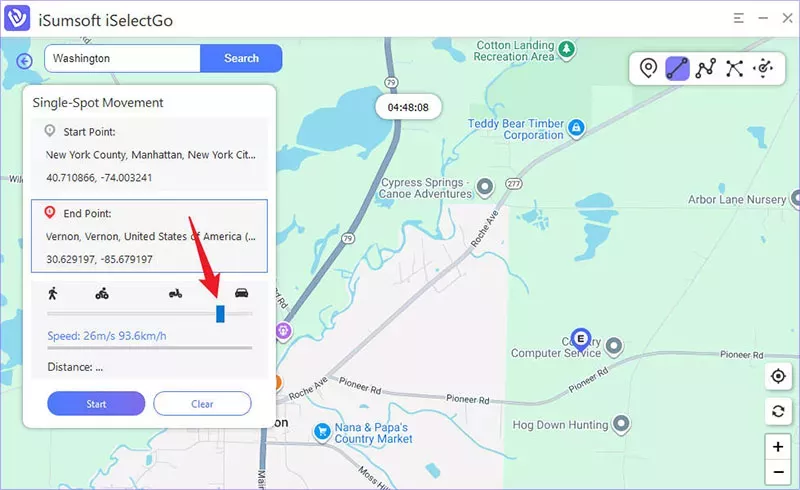
Task: Click the blue speed slider handle
Action: coord(220,314)
